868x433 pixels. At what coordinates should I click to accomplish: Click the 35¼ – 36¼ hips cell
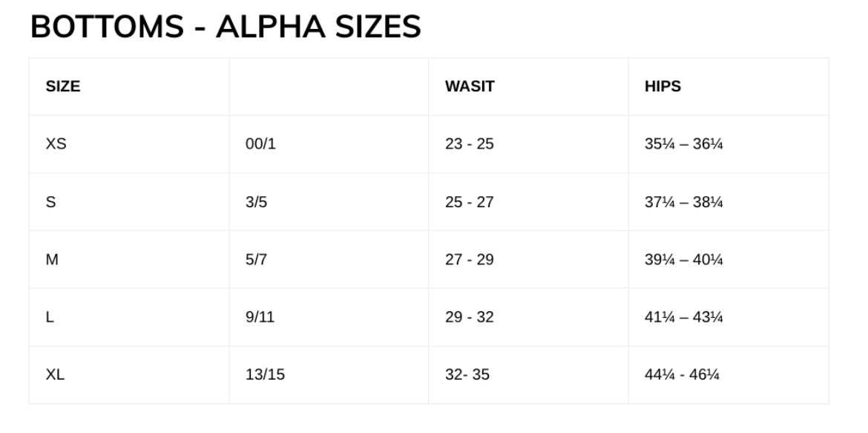[729, 144]
